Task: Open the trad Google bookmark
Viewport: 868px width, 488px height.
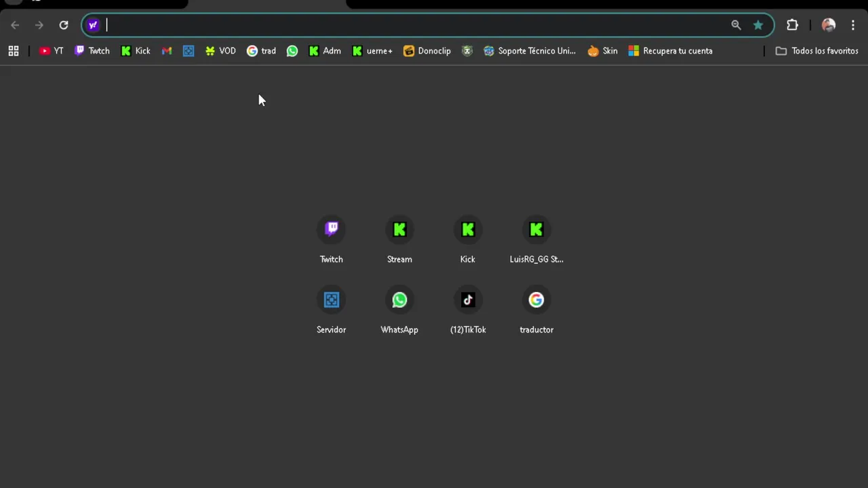Action: pyautogui.click(x=261, y=51)
